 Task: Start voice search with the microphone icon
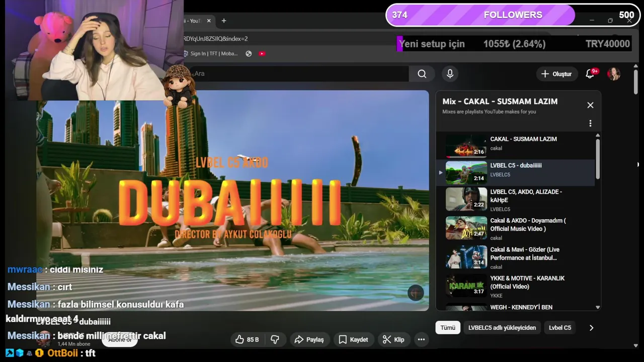tap(450, 74)
